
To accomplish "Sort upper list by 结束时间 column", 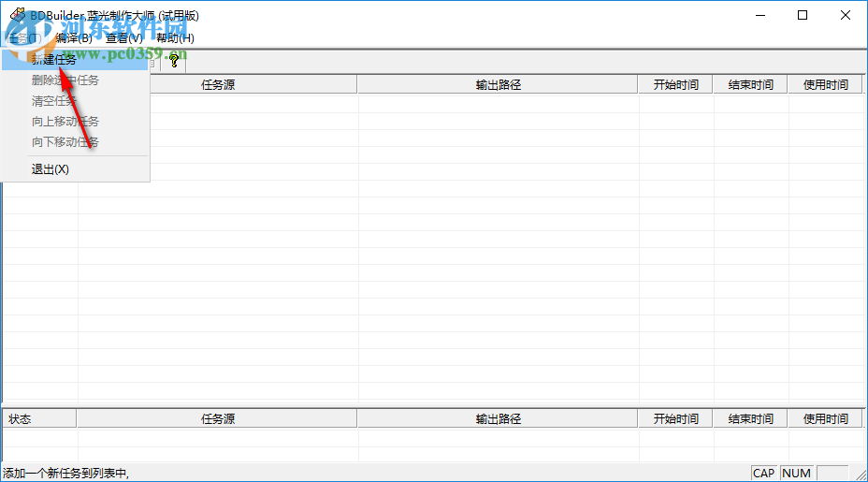I will tap(750, 85).
